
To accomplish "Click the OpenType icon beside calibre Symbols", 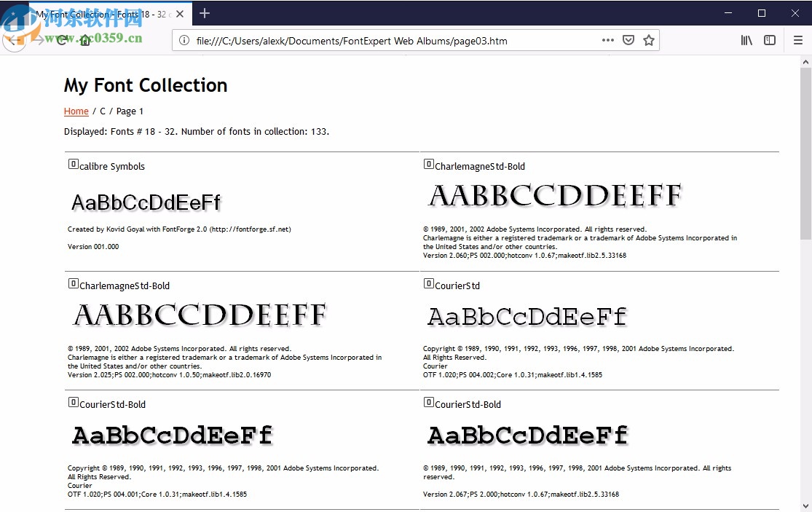I will (x=73, y=164).
